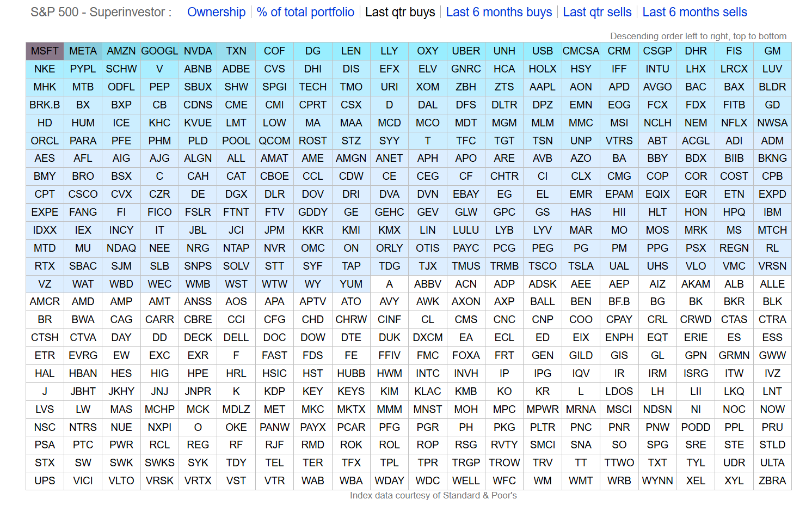The height and width of the screenshot is (505, 812).
Task: Click the ZBRA ticker link
Action: pos(772,481)
